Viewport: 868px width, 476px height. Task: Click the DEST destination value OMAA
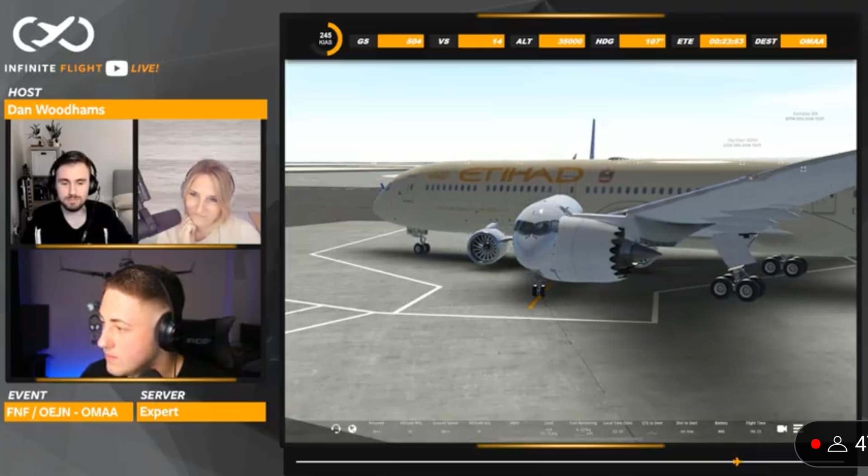click(x=803, y=41)
